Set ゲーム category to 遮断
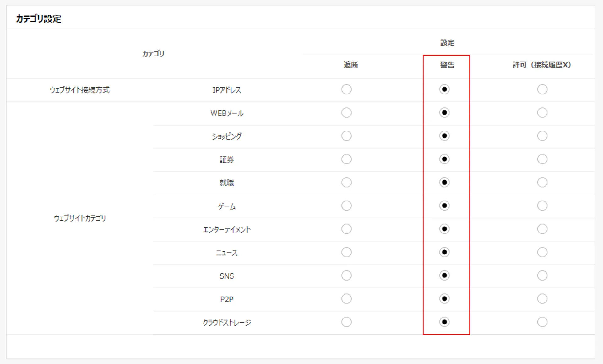This screenshot has height=364, width=603. [x=346, y=206]
